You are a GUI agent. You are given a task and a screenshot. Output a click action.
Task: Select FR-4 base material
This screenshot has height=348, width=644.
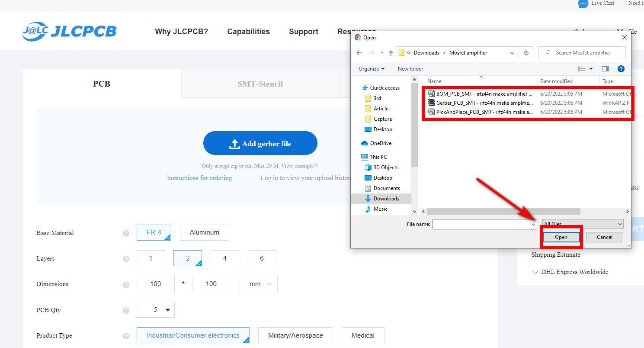point(154,232)
